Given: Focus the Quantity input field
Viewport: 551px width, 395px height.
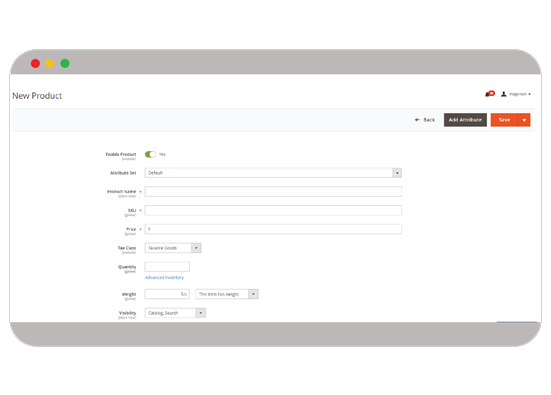Looking at the screenshot, I should 167,267.
